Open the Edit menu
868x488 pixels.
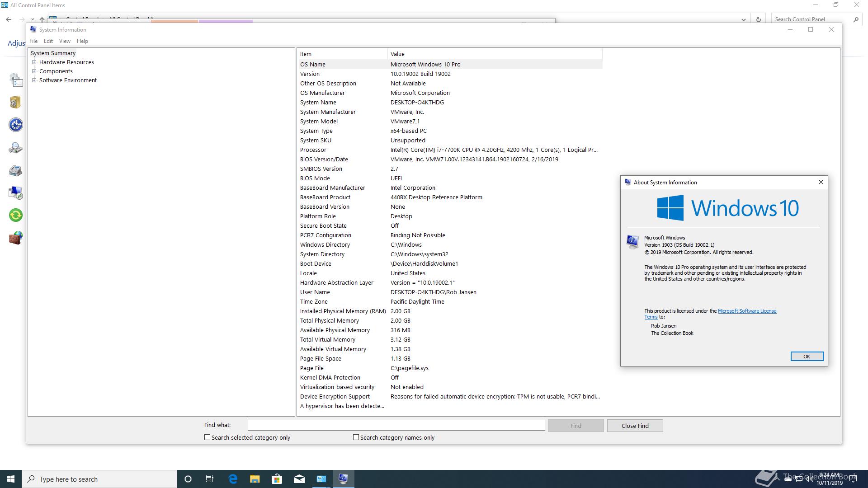48,41
